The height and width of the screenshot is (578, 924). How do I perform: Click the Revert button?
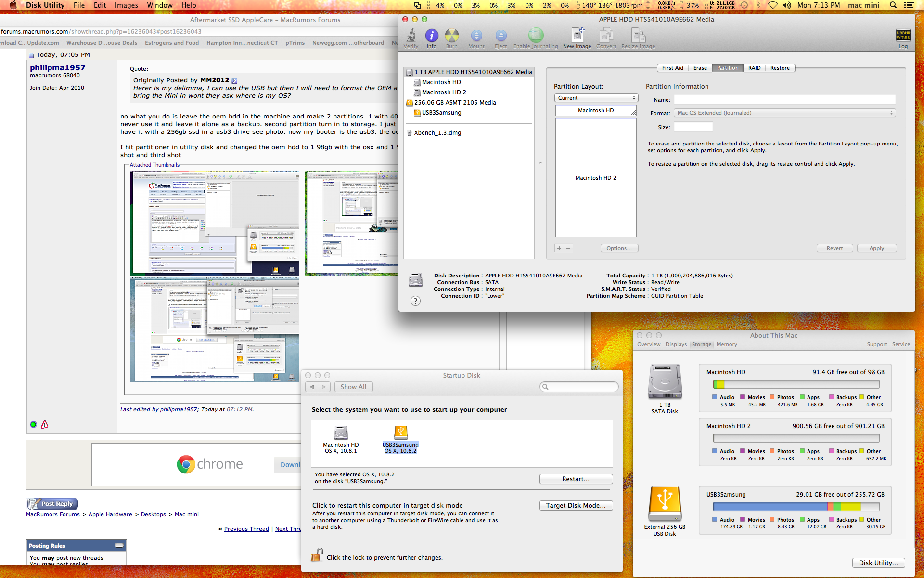tap(834, 248)
